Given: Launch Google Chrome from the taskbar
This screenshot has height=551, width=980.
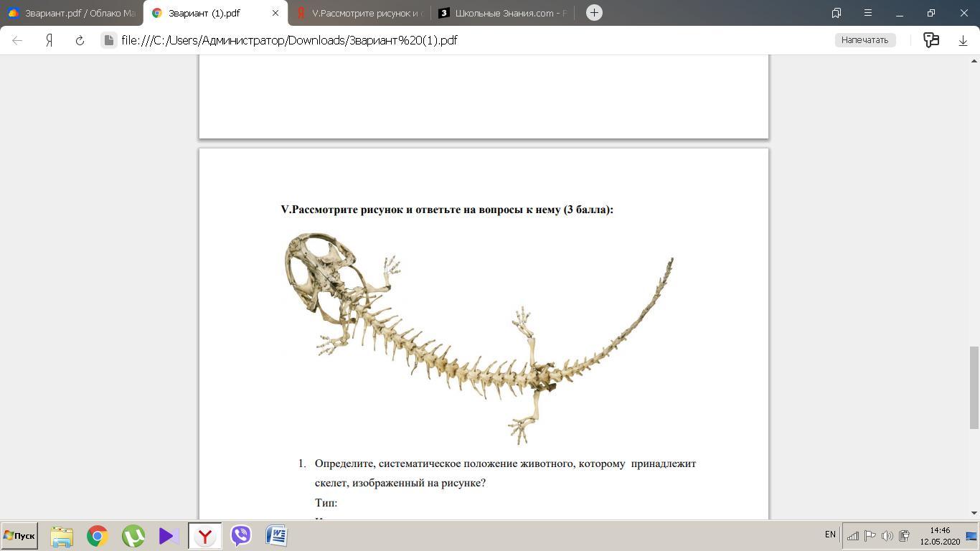Looking at the screenshot, I should pyautogui.click(x=98, y=536).
